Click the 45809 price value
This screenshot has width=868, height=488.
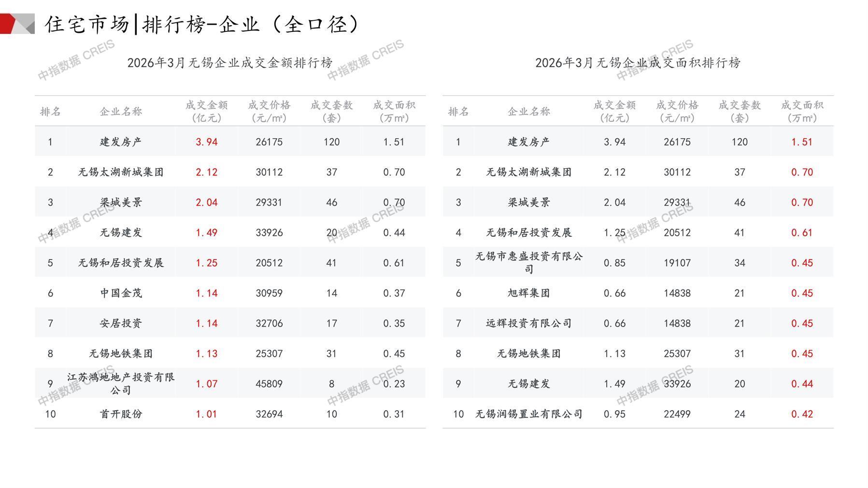(x=269, y=384)
